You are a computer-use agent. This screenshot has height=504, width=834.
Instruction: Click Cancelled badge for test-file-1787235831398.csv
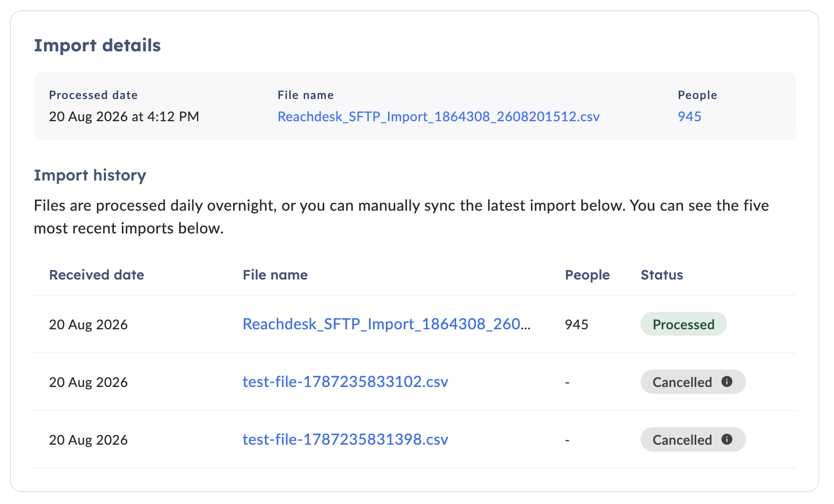(x=693, y=439)
